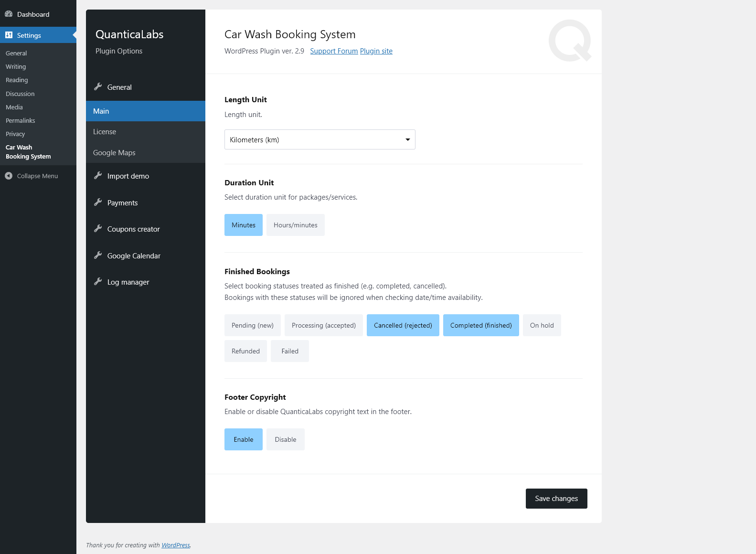
Task: Disable the footer copyright
Action: click(285, 439)
